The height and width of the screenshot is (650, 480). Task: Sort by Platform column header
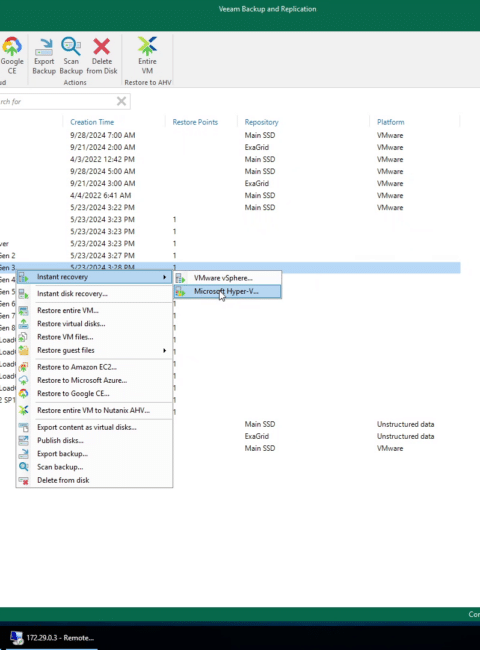click(390, 122)
